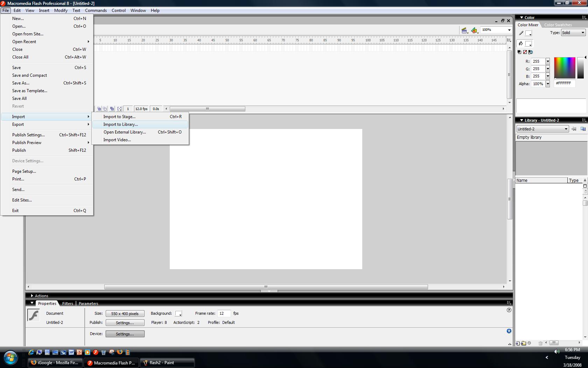Click Device Settings button in Properties
The height and width of the screenshot is (368, 588).
pyautogui.click(x=125, y=334)
